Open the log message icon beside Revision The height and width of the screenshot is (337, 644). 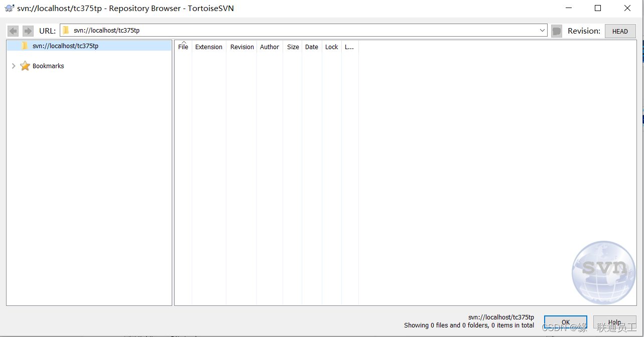[x=556, y=31]
